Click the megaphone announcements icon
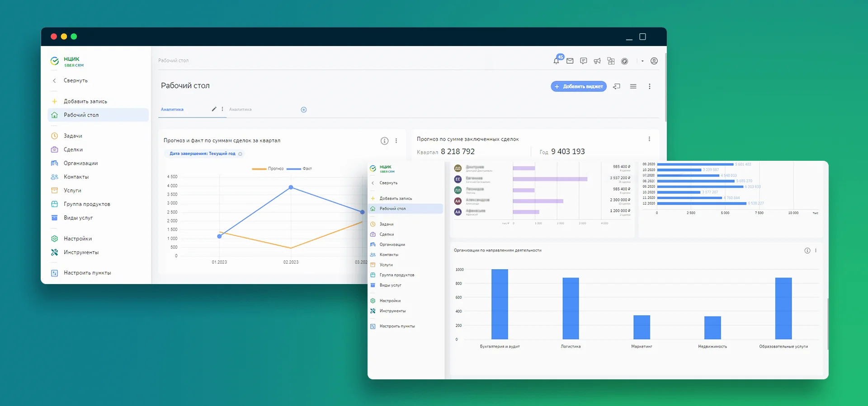Image resolution: width=868 pixels, height=406 pixels. point(597,61)
